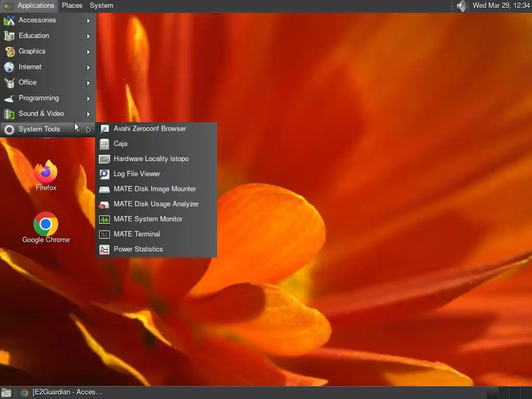The image size is (532, 399).
Task: Expand the Education submenu arrow
Action: point(88,36)
